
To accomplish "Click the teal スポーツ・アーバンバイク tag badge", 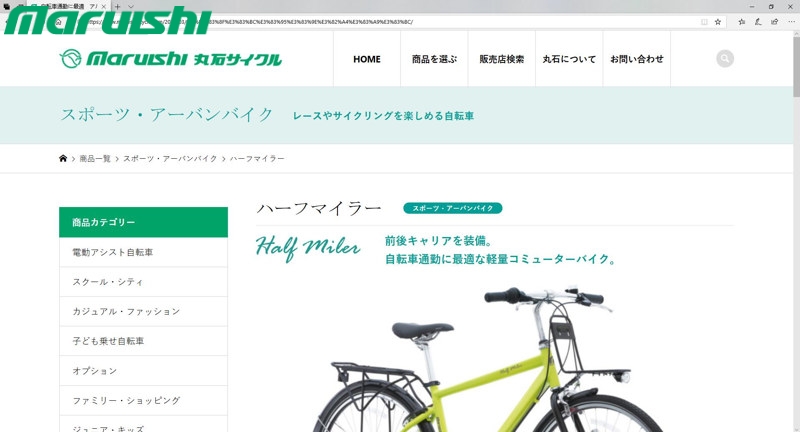I will pos(453,208).
